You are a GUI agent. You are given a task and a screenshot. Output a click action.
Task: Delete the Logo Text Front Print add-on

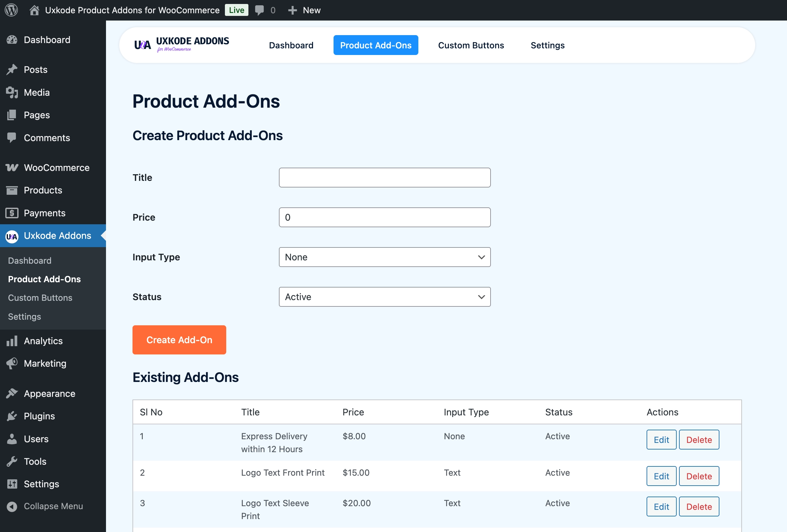tap(699, 476)
